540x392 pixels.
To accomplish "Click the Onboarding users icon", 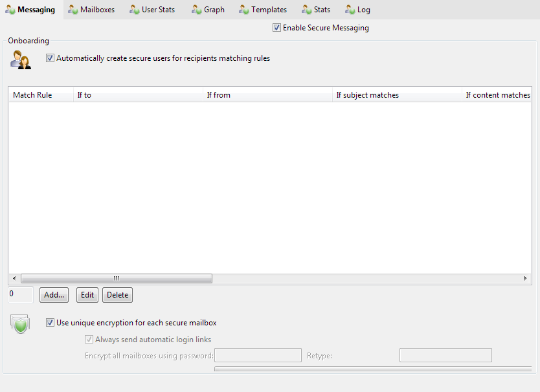I will 21,60.
